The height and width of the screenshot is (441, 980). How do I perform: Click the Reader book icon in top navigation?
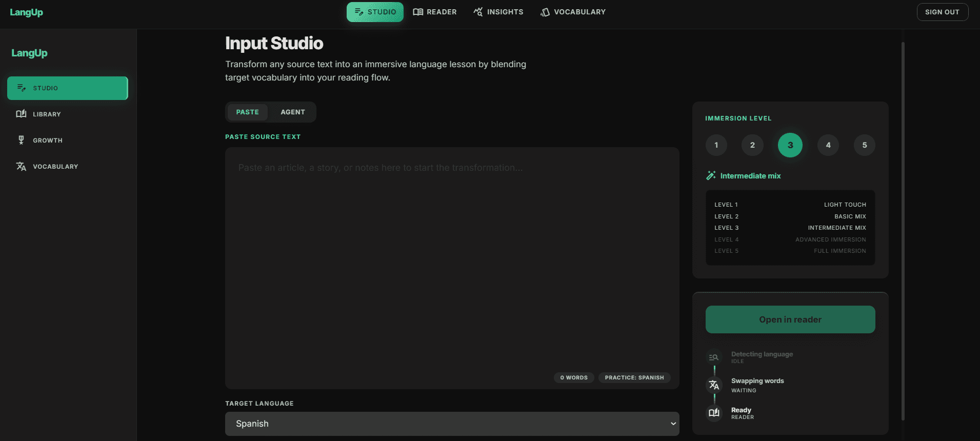click(x=418, y=12)
